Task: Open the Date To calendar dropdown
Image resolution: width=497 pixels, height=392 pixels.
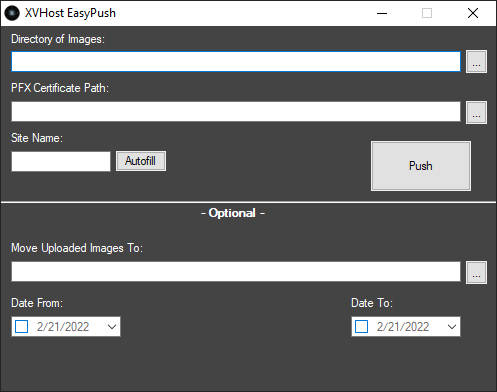Action: 452,327
